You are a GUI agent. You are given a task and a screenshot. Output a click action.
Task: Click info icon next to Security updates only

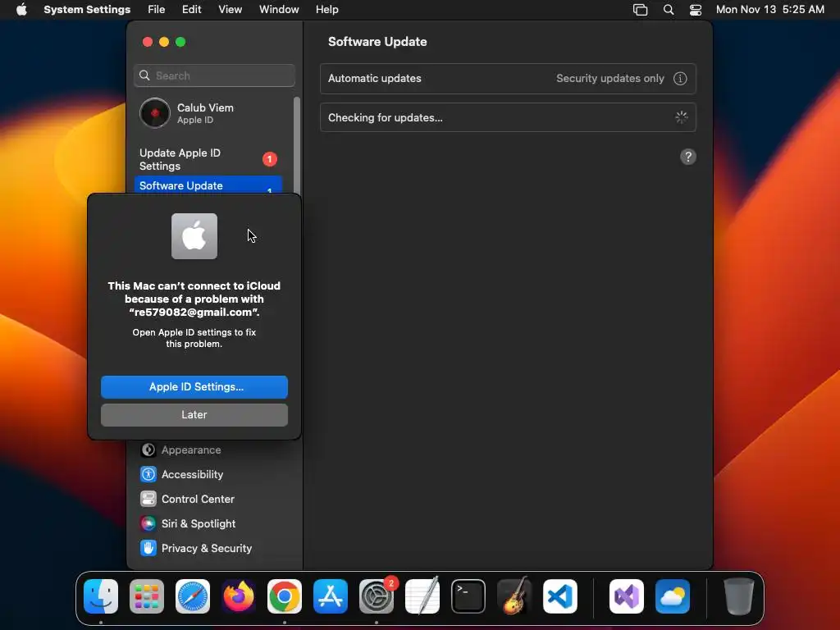(680, 78)
